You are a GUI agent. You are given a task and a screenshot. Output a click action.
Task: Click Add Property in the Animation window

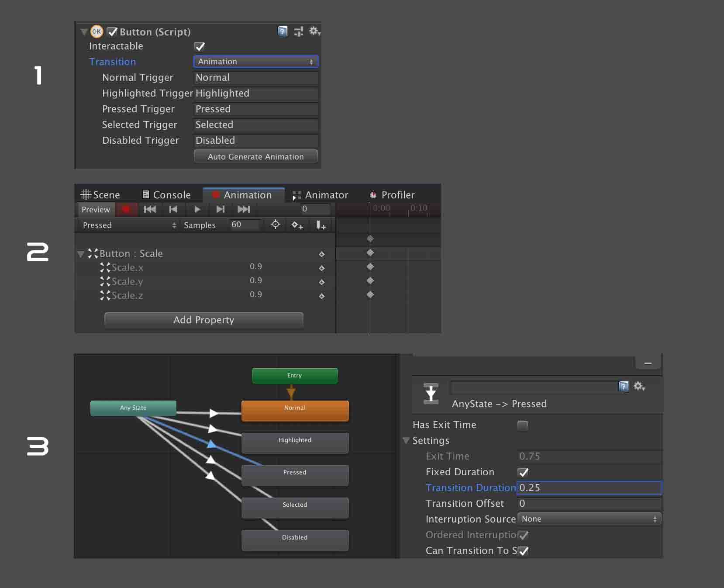coord(203,320)
